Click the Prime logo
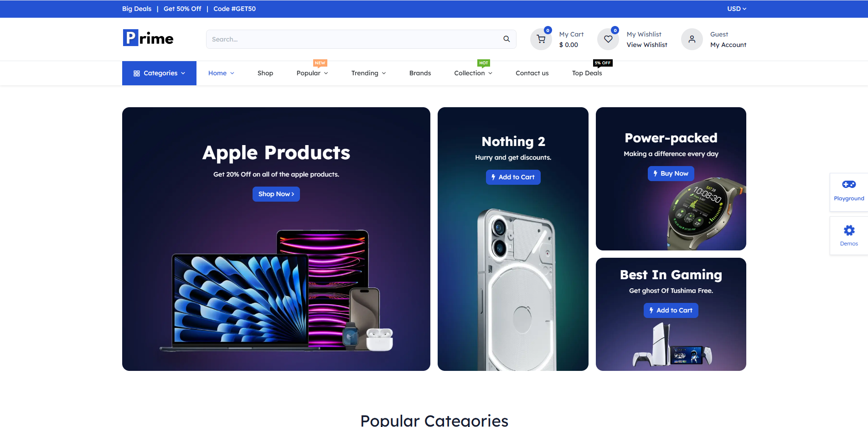Viewport: 868px width, 427px height. [148, 38]
